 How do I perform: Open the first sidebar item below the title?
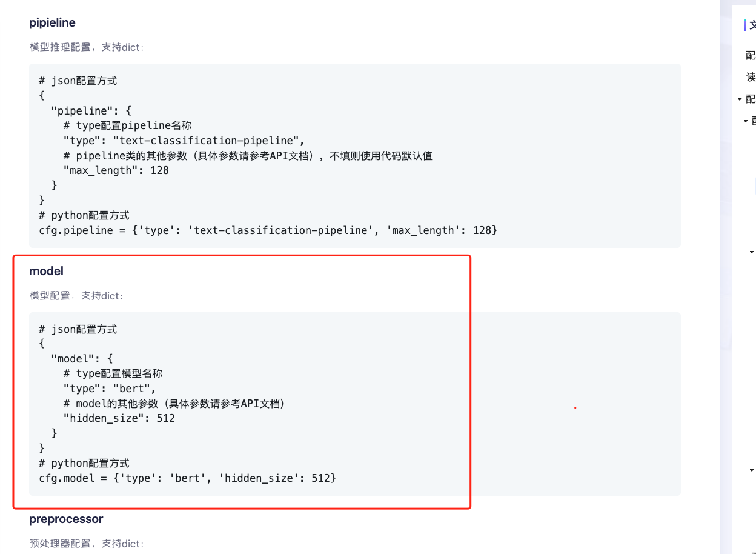pos(751,56)
